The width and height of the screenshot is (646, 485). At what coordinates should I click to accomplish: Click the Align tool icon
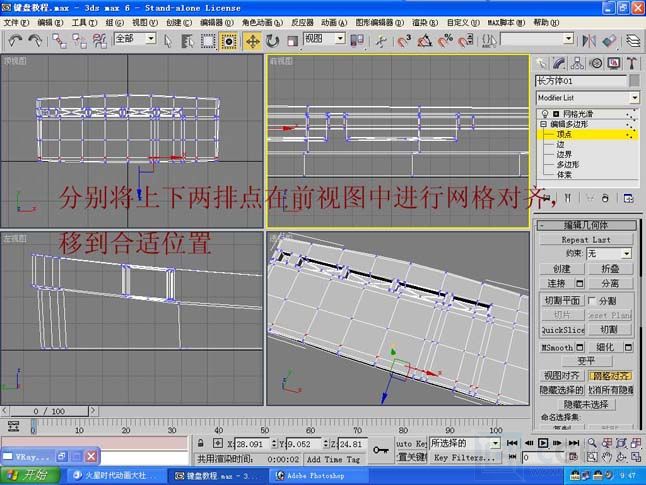click(x=609, y=40)
